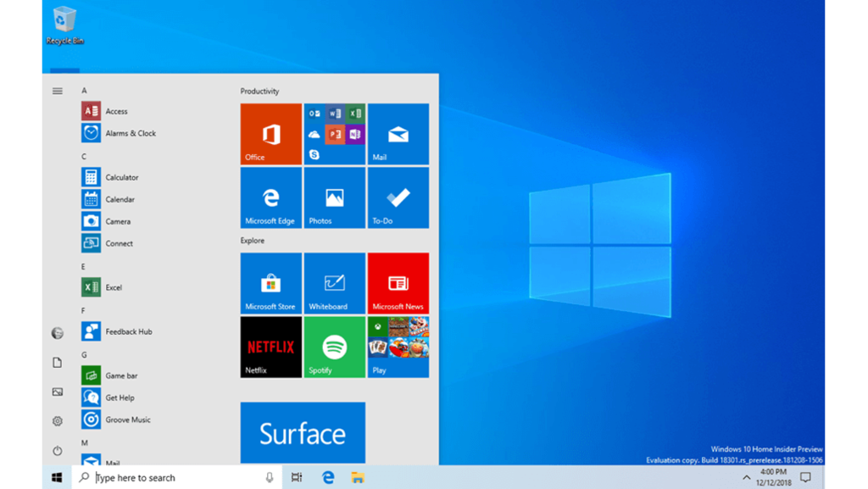Click the Skype icon in Office apps folder
This screenshot has width=868, height=489.
pos(314,154)
